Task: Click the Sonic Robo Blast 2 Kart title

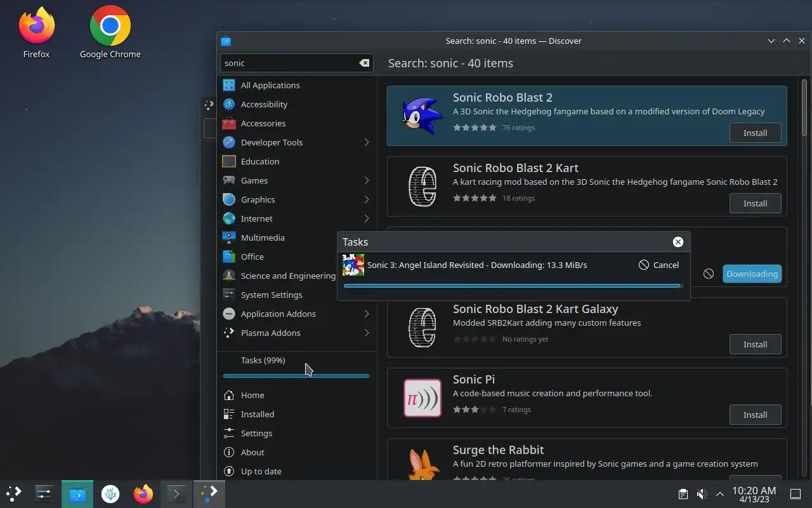Action: (516, 168)
